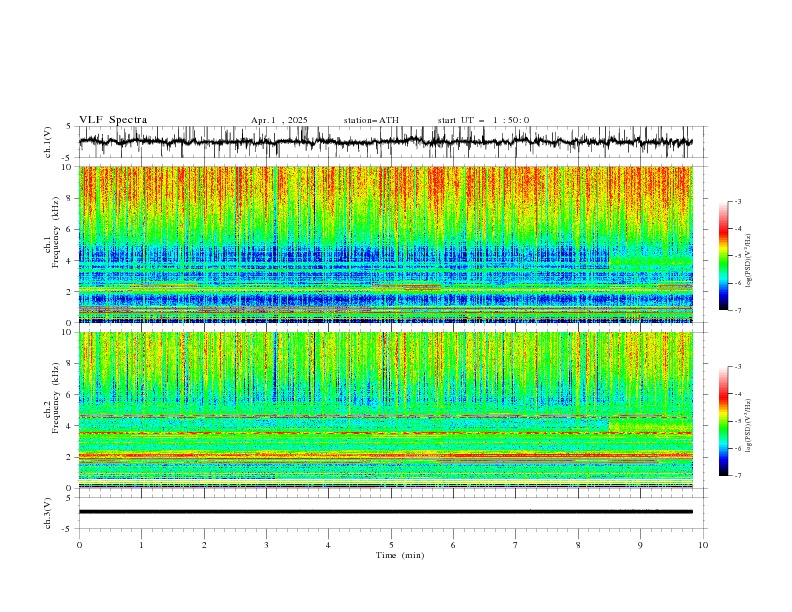The width and height of the screenshot is (792, 612).
Task: Click the "5" tick of ch.1(V) axis
Action: pyautogui.click(x=69, y=126)
